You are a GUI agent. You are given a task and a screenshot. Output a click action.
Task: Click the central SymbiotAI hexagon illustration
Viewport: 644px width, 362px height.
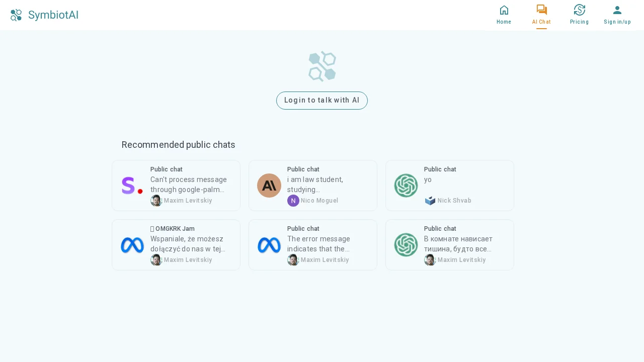(x=322, y=66)
